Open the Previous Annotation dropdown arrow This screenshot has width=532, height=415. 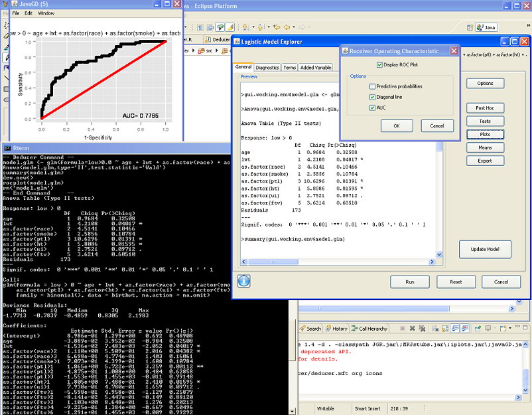(269, 27)
